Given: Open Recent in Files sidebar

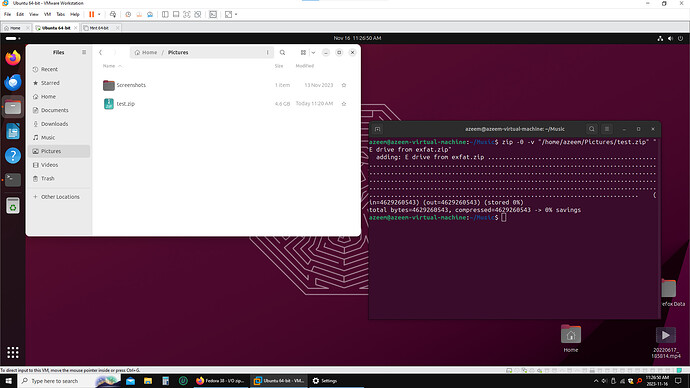Looking at the screenshot, I should click(x=59, y=69).
